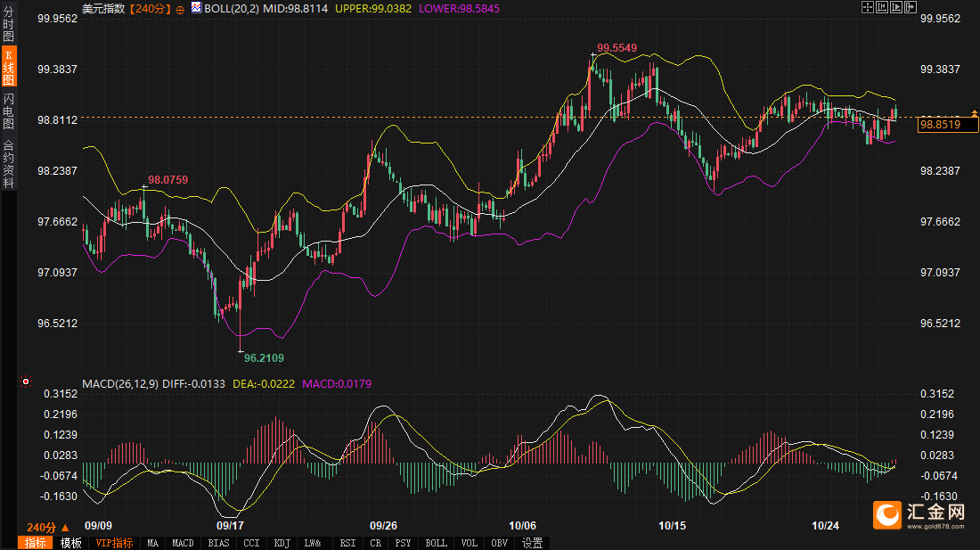Click the red circle marker above MACD panel

(x=26, y=382)
